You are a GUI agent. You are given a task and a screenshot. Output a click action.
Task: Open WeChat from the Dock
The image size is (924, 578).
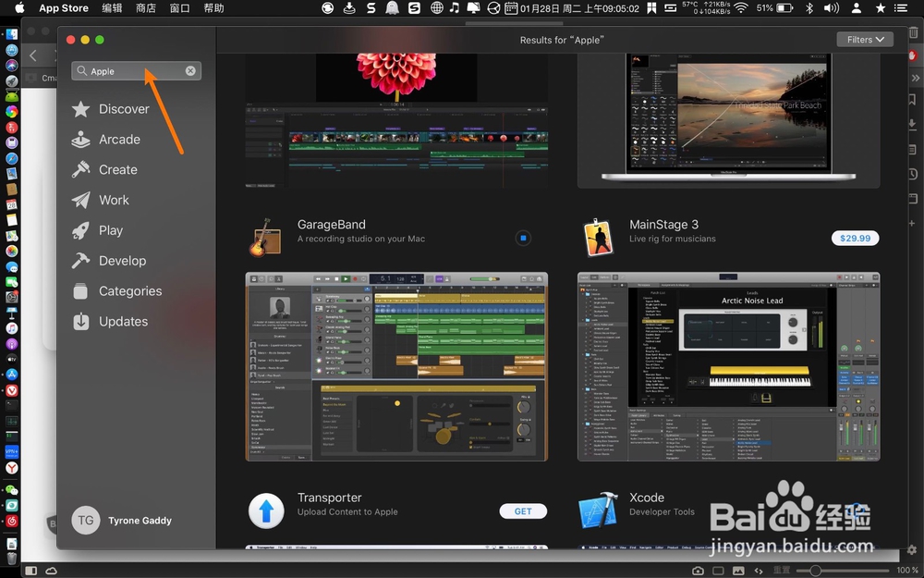11,490
